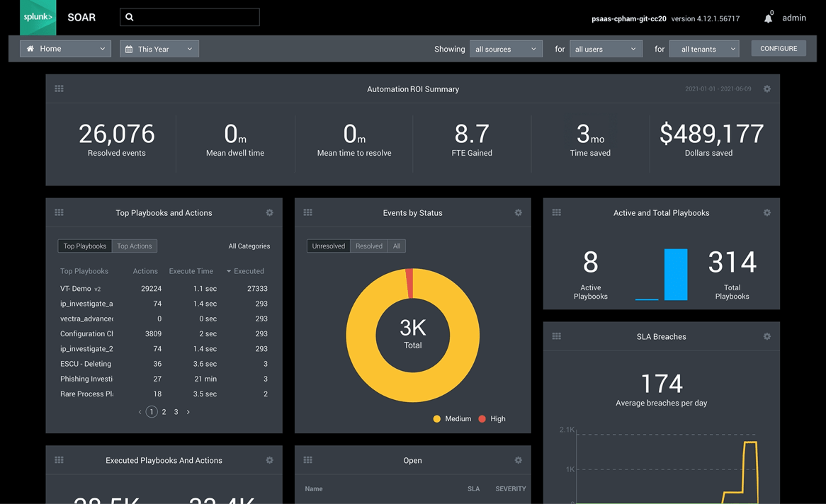
Task: Open the notifications bell
Action: pyautogui.click(x=769, y=18)
